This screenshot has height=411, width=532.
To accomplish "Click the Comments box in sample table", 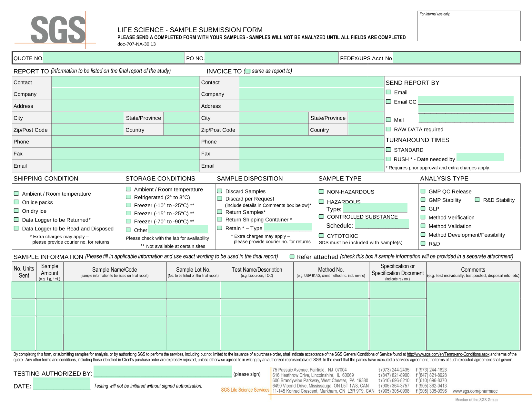I will click(473, 316).
